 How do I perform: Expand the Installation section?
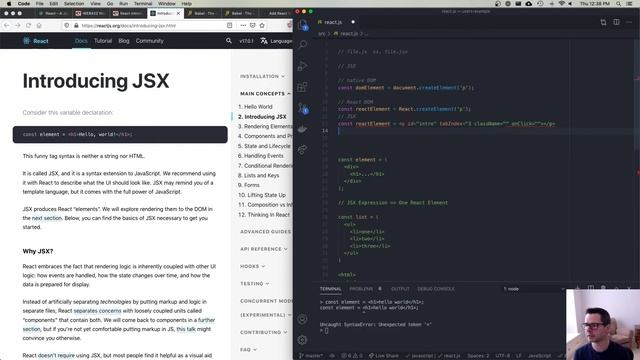click(x=262, y=76)
